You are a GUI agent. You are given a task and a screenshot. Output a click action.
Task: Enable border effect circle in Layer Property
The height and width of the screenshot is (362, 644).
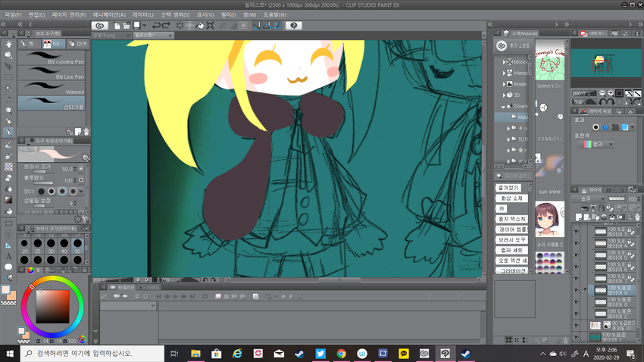[x=596, y=127]
